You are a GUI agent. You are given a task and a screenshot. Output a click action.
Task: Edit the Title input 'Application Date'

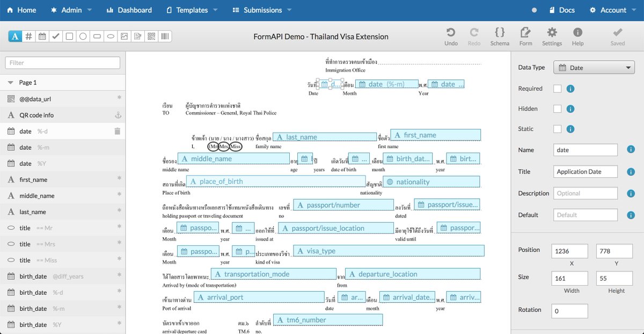point(586,172)
